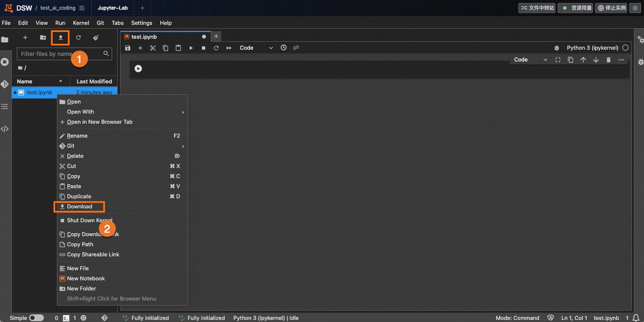The image size is (644, 322).
Task: Expand the Open With submenu
Action: (122, 112)
